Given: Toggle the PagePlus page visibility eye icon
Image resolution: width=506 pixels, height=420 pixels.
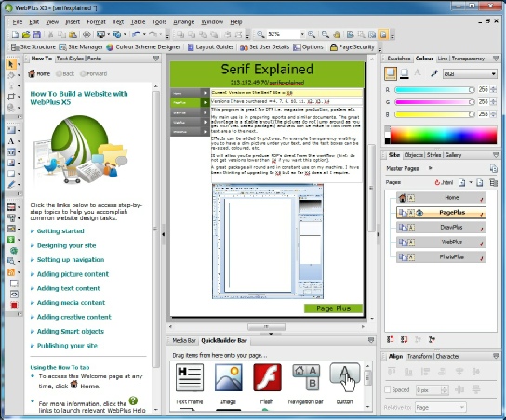Looking at the screenshot, I should pyautogui.click(x=419, y=213).
